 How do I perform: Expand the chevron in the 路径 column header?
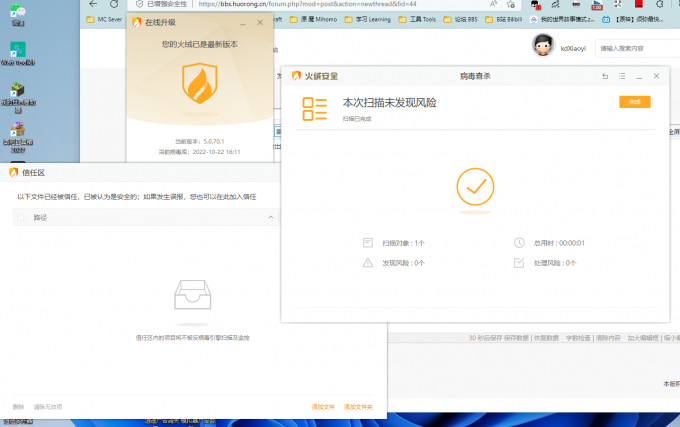point(270,217)
